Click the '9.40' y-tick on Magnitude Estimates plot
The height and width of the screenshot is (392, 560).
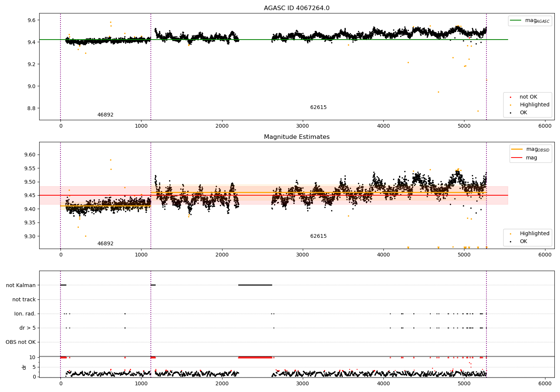30,209
